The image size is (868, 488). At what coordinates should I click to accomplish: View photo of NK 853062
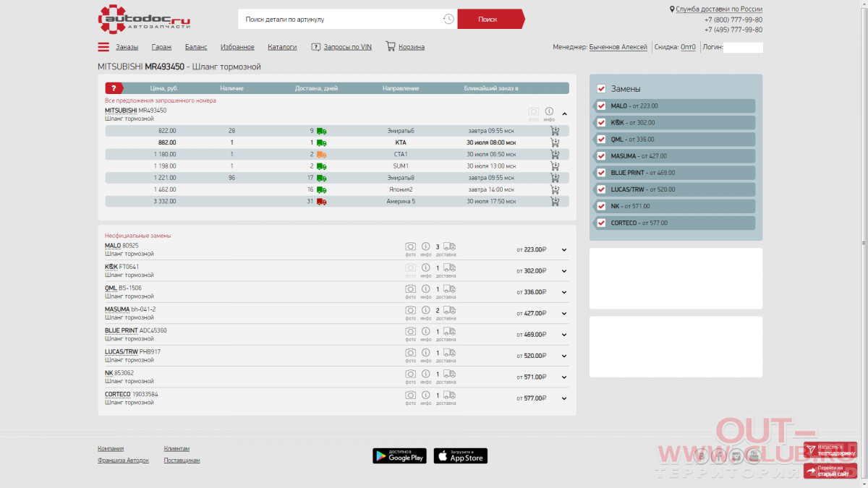410,374
